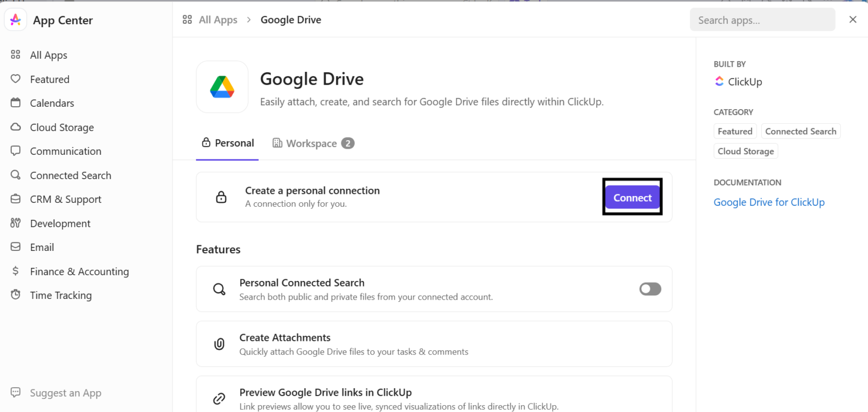Select the Cloud Storage category icon
This screenshot has width=868, height=412.
16,127
